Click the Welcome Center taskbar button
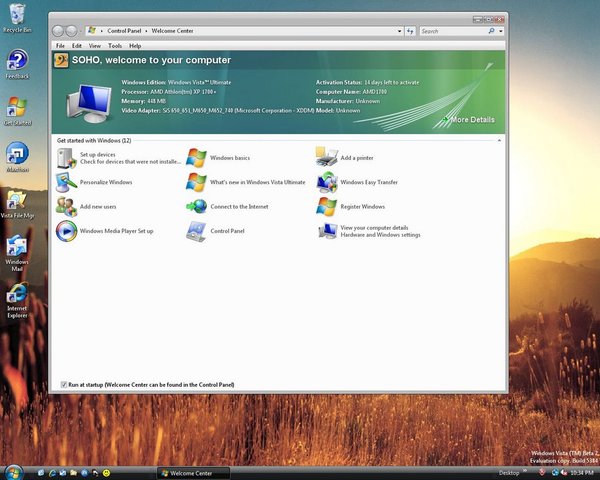 (x=194, y=473)
